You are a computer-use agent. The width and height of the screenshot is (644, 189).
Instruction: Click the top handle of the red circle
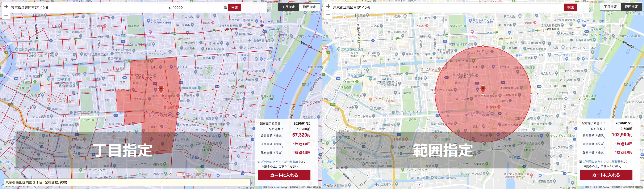point(483,46)
